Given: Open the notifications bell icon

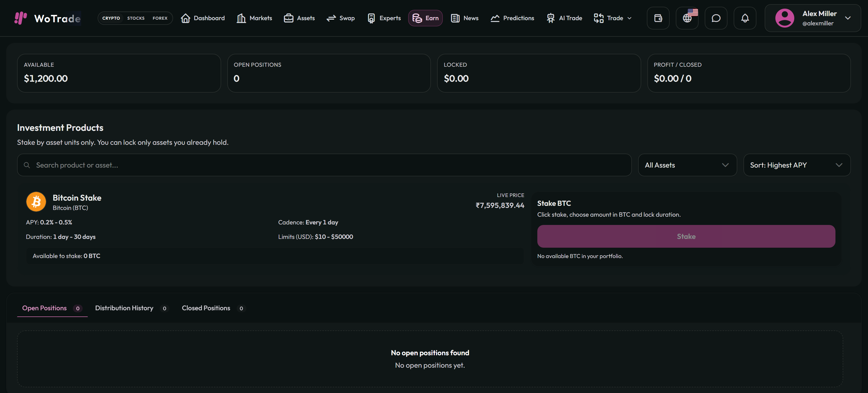Looking at the screenshot, I should (x=745, y=18).
